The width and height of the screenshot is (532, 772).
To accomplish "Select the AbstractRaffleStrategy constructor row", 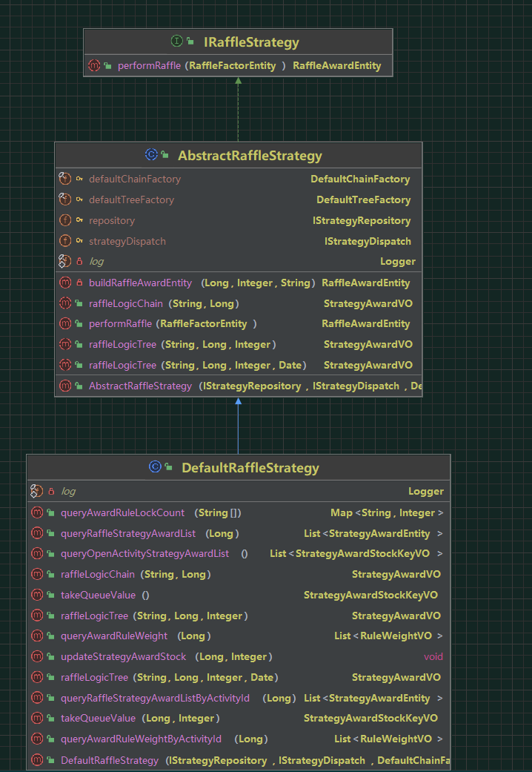I will tap(238, 386).
